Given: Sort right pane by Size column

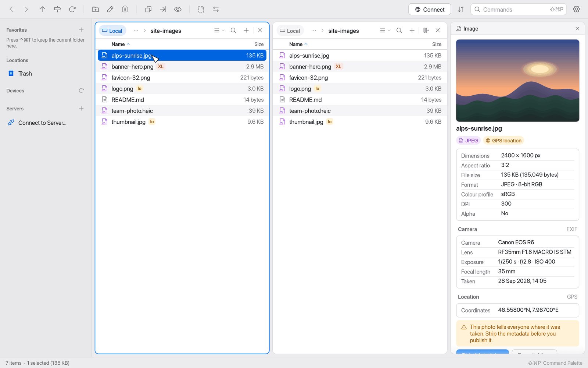Looking at the screenshot, I should point(437,44).
